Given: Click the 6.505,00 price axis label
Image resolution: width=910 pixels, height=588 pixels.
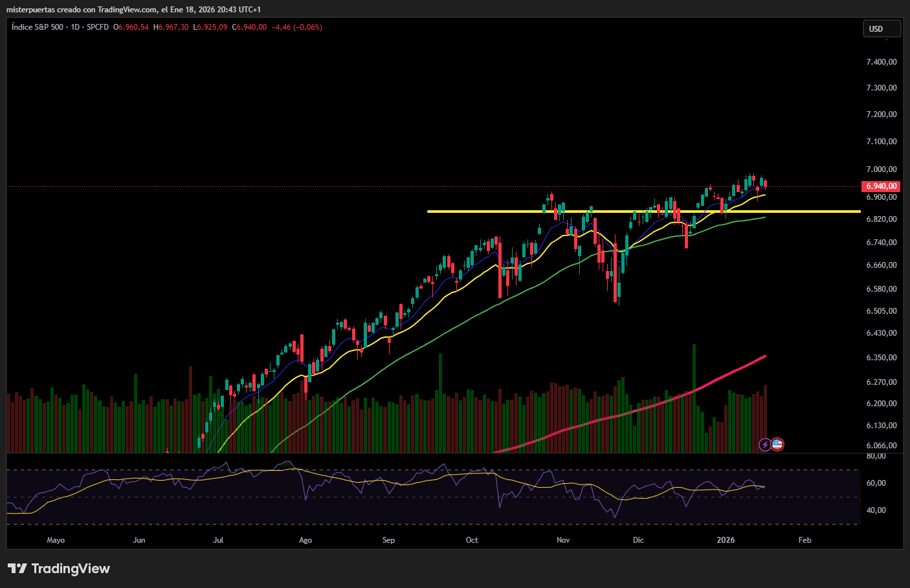Looking at the screenshot, I should pyautogui.click(x=882, y=311).
